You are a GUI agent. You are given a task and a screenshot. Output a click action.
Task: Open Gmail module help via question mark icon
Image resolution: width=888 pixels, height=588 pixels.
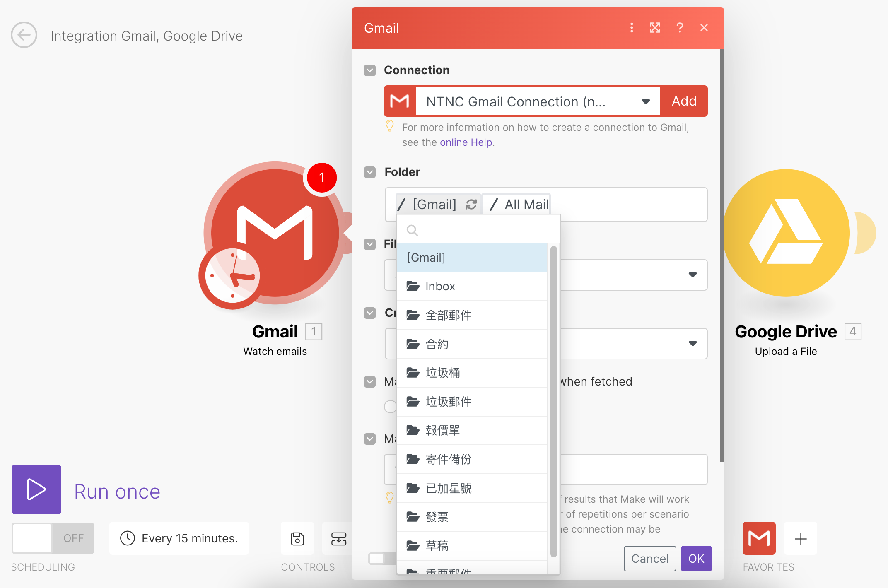click(680, 28)
